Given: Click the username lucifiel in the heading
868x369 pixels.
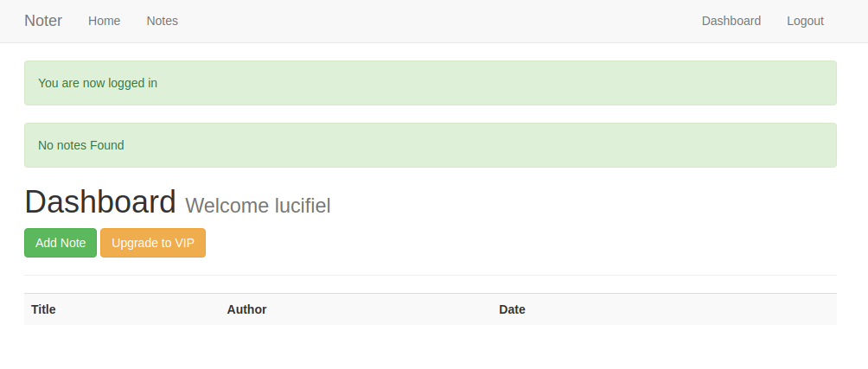Looking at the screenshot, I should [303, 206].
